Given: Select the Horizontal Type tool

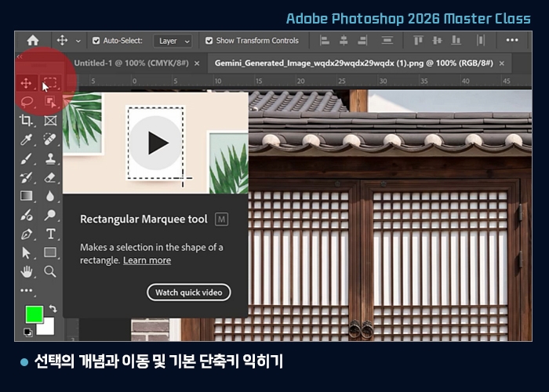Looking at the screenshot, I should click(x=50, y=234).
